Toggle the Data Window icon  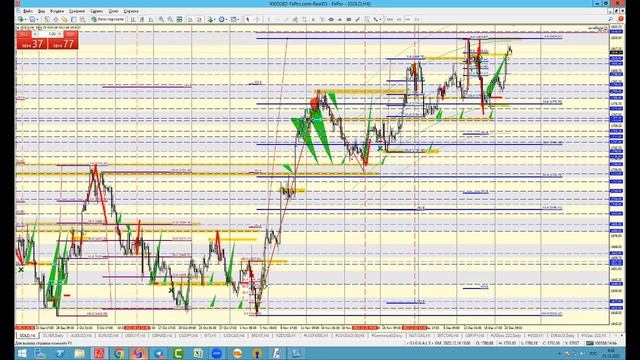coord(56,19)
